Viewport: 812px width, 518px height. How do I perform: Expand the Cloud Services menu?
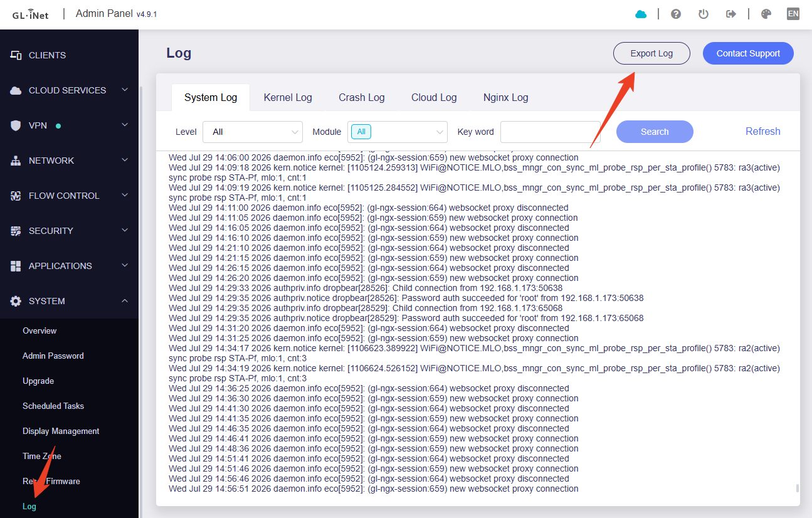point(69,90)
